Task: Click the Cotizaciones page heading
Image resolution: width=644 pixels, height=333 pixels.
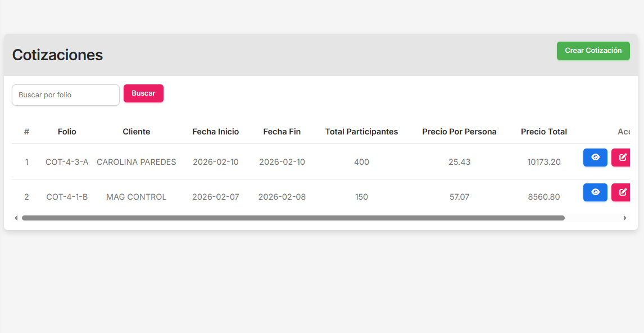Action: click(57, 55)
